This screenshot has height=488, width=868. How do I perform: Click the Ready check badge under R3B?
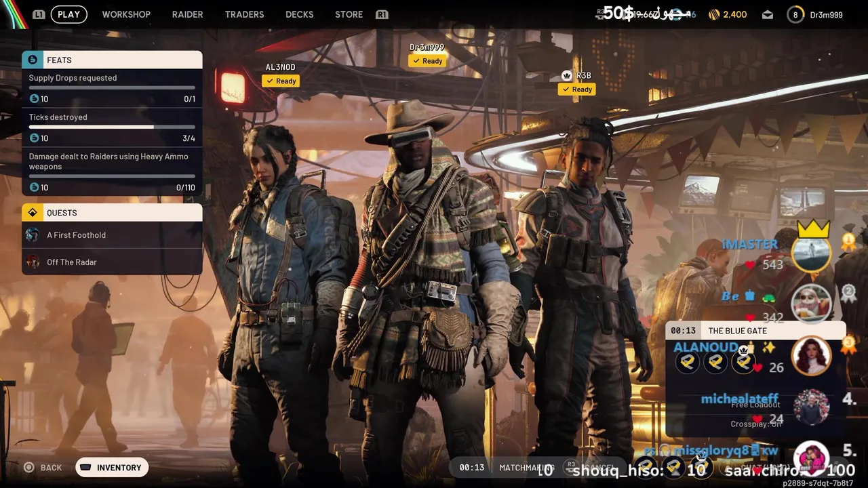pyautogui.click(x=577, y=89)
